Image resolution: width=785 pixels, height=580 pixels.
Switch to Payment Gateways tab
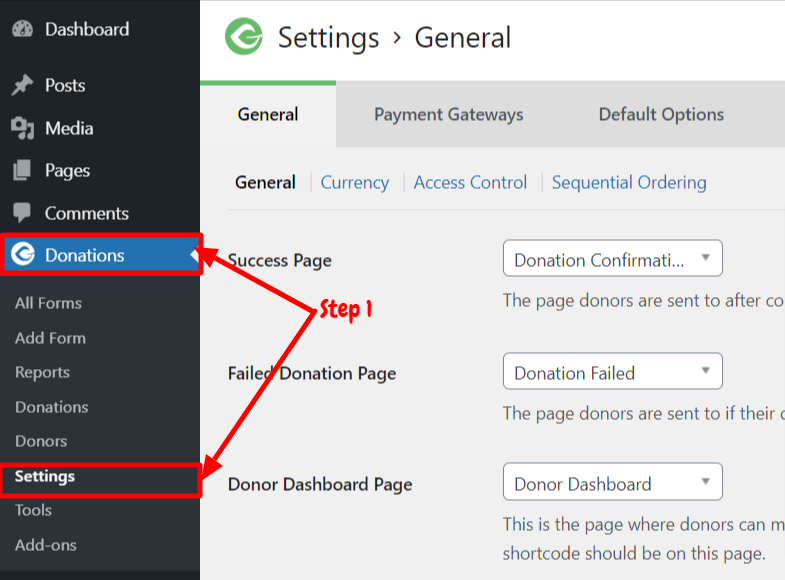click(x=449, y=114)
